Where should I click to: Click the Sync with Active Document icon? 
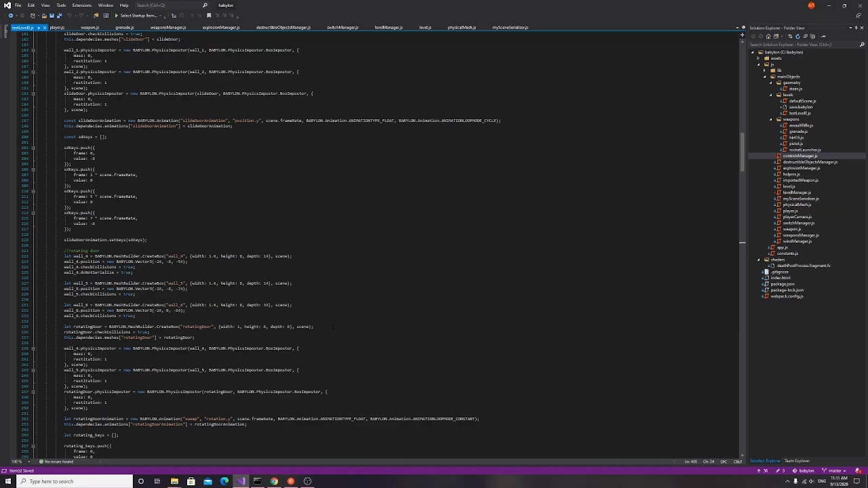[790, 37]
